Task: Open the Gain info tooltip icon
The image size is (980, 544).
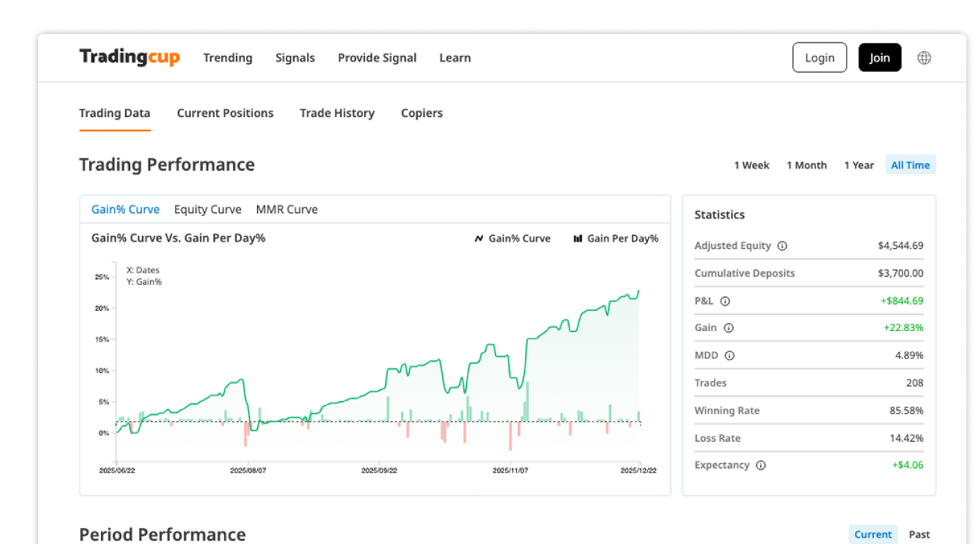Action: [729, 328]
